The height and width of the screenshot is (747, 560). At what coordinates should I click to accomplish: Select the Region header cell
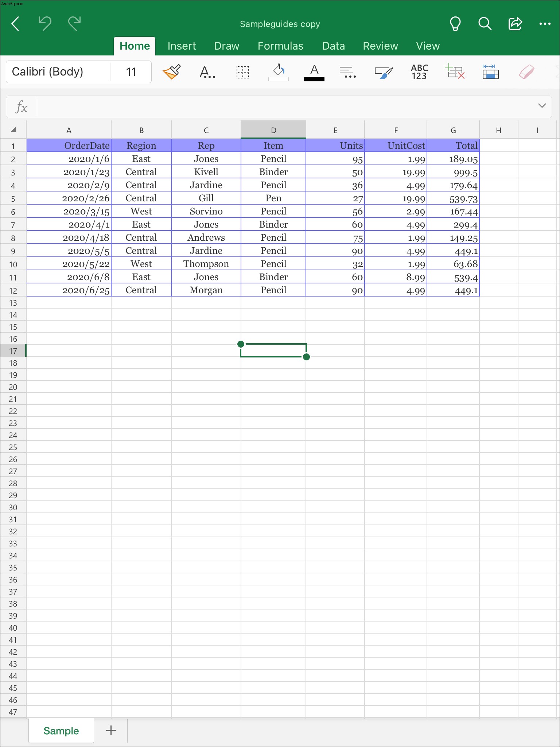tap(141, 146)
